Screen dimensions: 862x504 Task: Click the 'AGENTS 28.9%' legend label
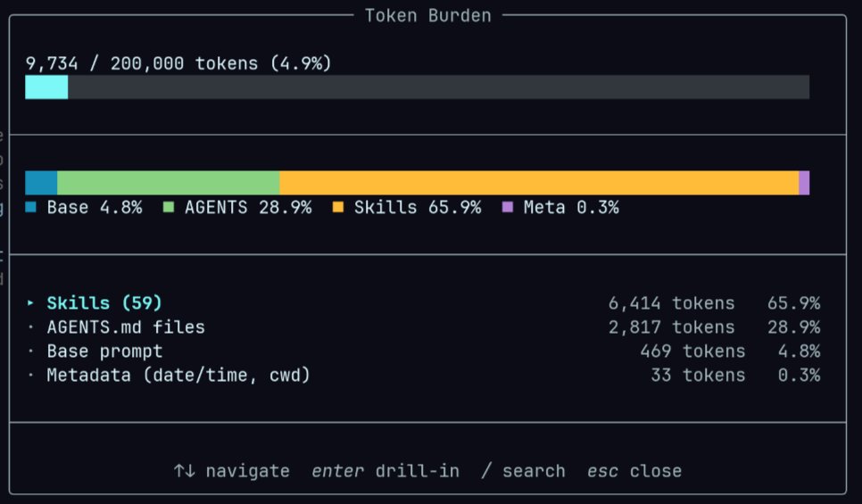(x=248, y=208)
